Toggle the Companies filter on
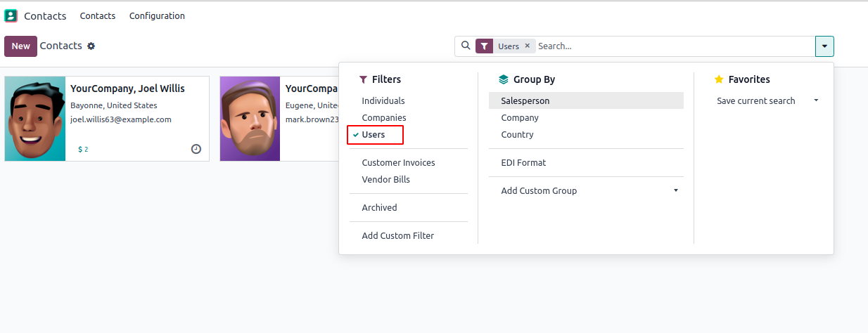 (x=384, y=118)
